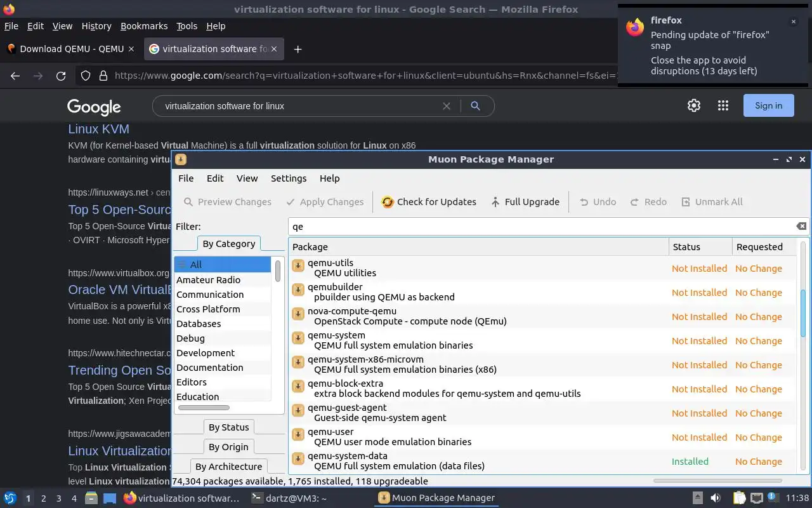The image size is (812, 508).
Task: Open the Edit menu in Muon
Action: (x=215, y=178)
